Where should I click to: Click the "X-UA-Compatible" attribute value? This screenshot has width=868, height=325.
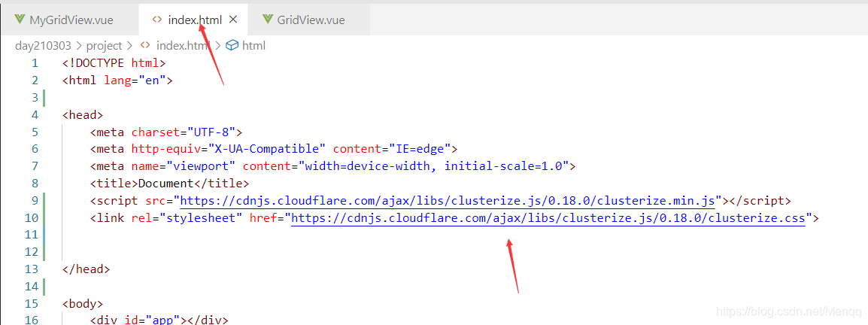[266, 149]
